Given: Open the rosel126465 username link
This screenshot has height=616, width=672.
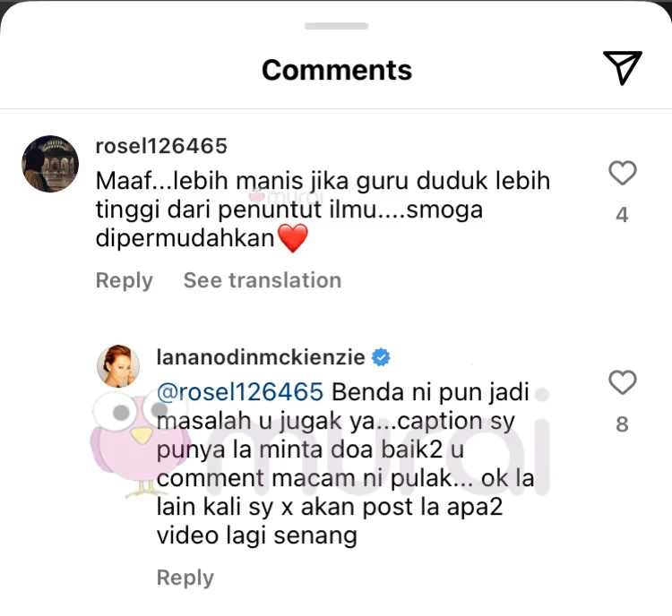Looking at the screenshot, I should 160,146.
